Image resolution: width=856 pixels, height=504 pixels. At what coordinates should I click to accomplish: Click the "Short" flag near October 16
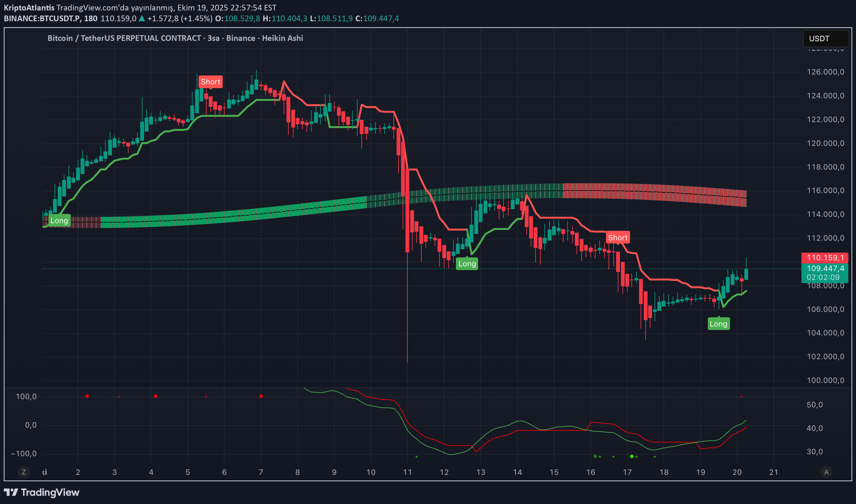tap(618, 237)
